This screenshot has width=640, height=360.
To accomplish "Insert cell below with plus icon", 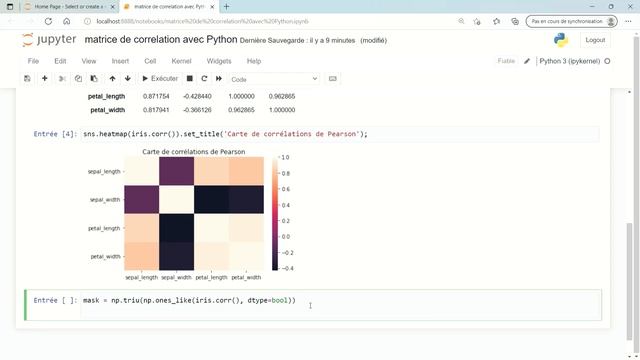I will pos(44,78).
